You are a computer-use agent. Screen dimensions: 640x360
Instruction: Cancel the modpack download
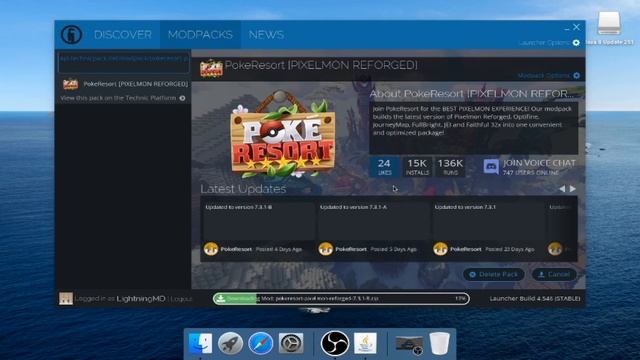point(554,274)
